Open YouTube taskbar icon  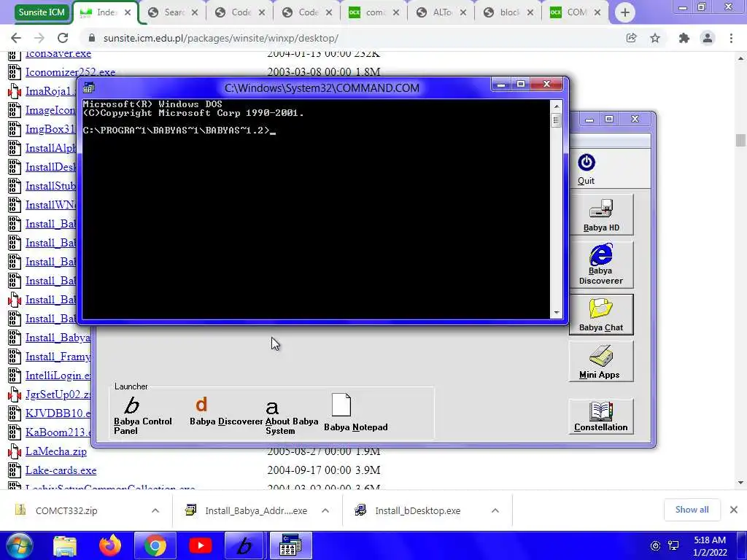[200, 545]
